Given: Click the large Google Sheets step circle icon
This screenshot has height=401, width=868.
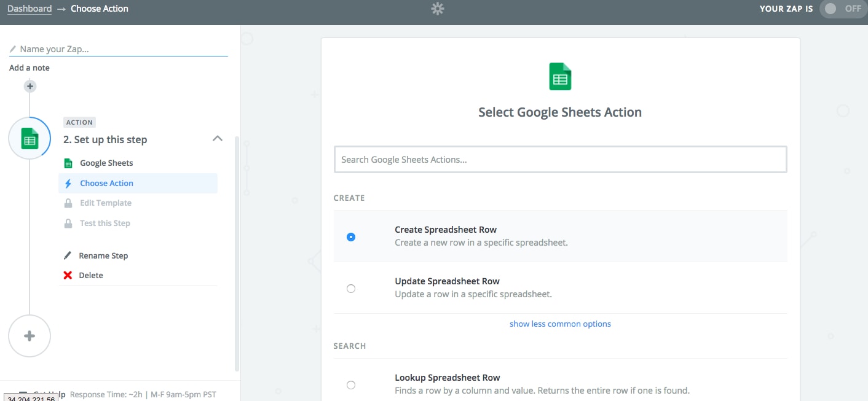Looking at the screenshot, I should point(30,139).
